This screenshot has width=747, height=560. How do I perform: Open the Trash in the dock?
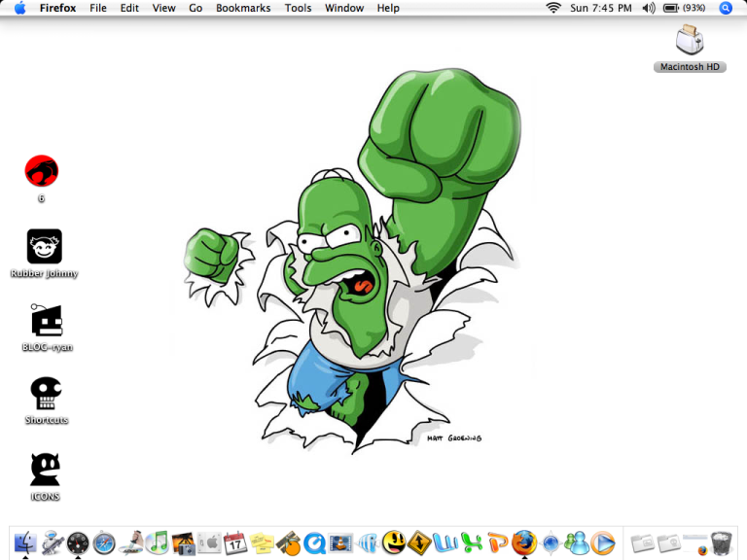click(x=722, y=542)
